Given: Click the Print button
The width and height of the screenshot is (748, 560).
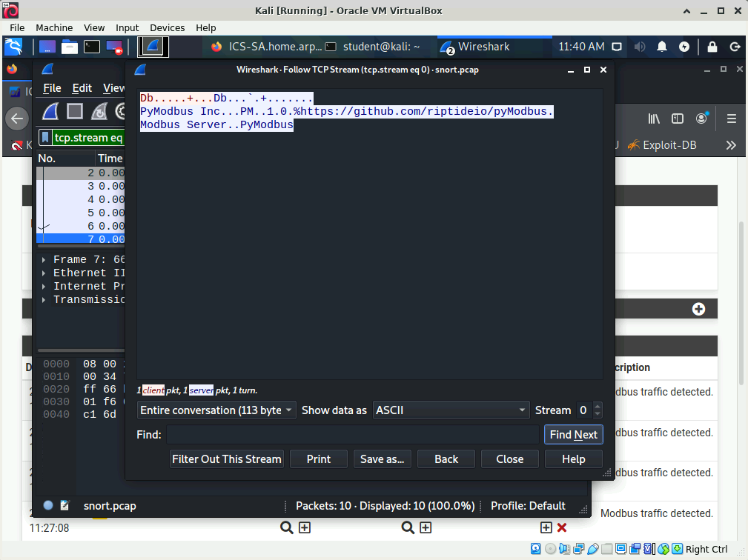Looking at the screenshot, I should [319, 459].
